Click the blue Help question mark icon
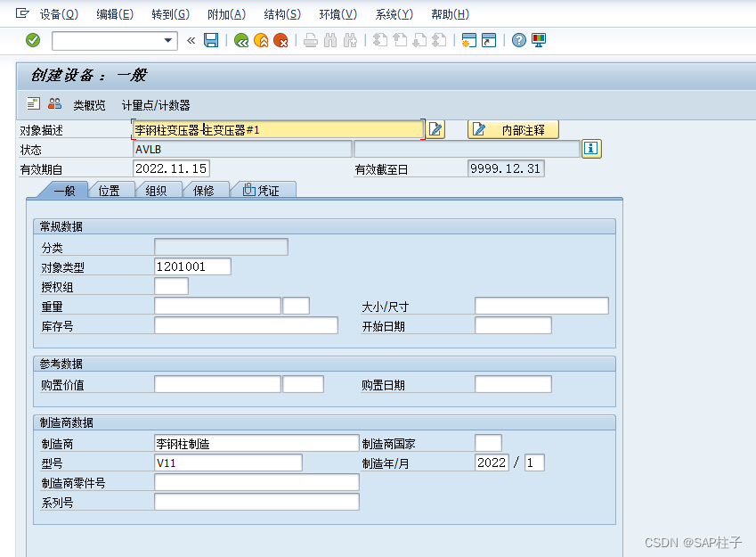This screenshot has height=557, width=756. pos(519,40)
